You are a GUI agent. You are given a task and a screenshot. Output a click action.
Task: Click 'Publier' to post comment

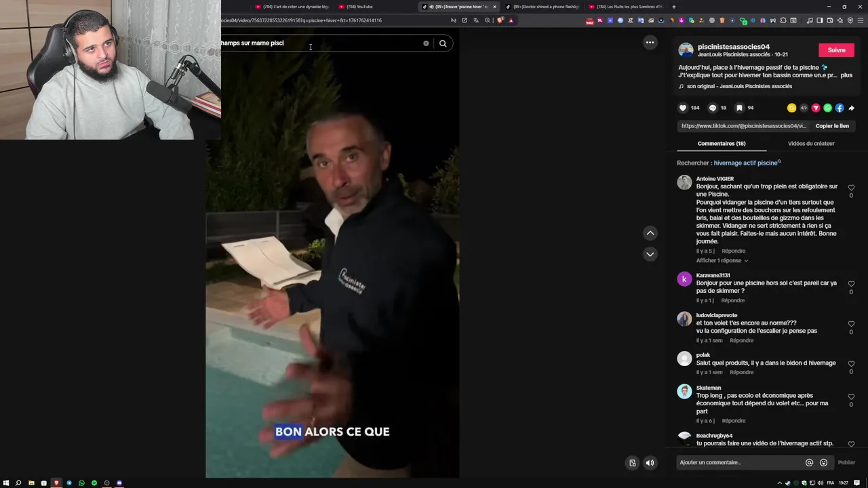click(846, 462)
